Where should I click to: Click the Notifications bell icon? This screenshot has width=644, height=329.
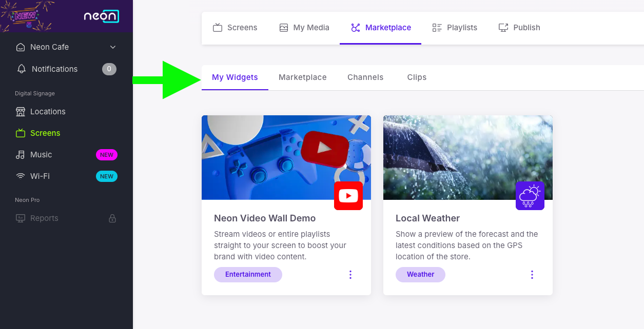(22, 69)
